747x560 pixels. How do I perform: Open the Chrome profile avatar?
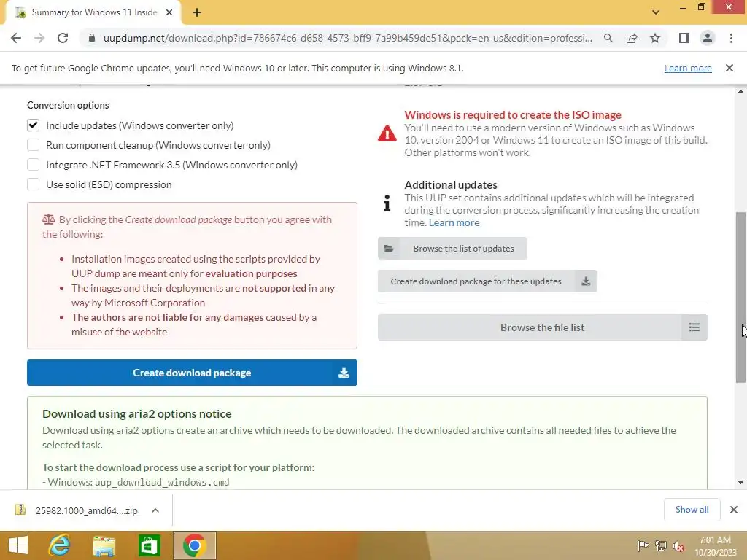point(708,38)
